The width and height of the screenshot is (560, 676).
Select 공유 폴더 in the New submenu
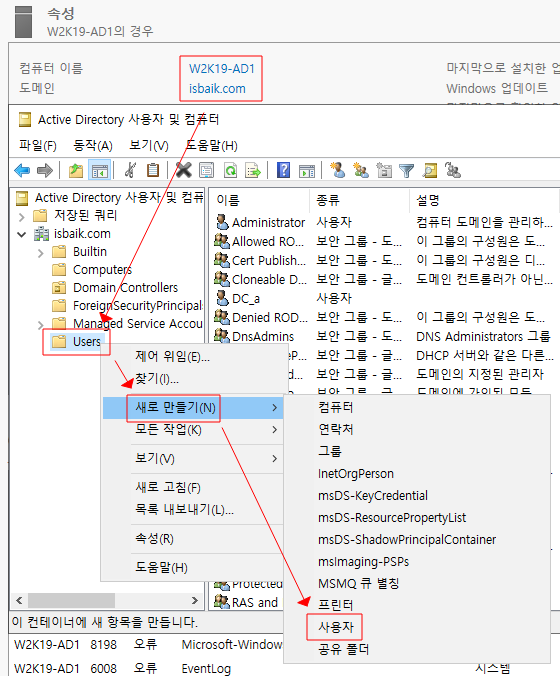344,649
